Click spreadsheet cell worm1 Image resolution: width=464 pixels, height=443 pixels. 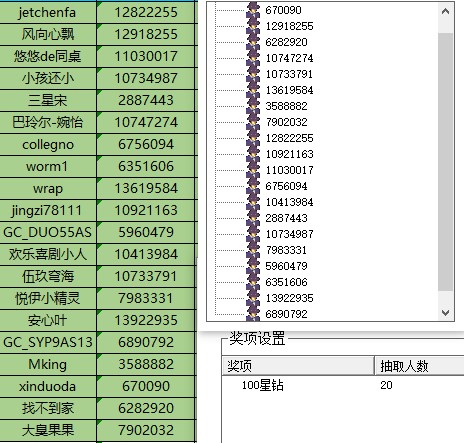pos(48,166)
